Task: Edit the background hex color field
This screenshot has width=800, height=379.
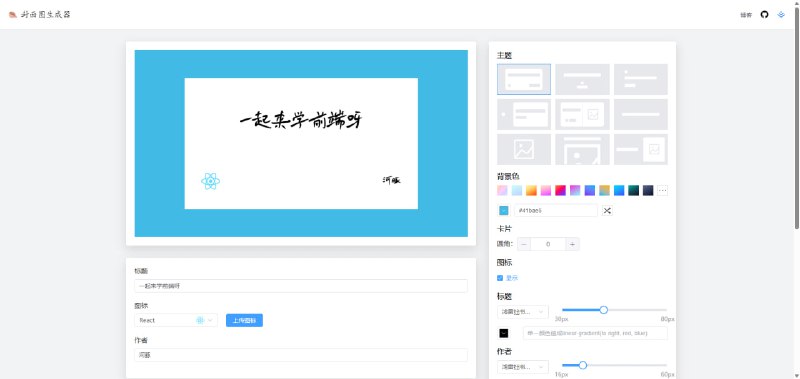Action: (x=556, y=210)
